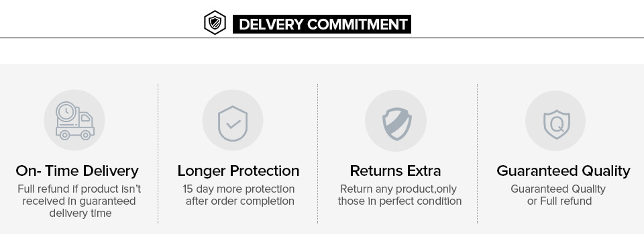The image size is (644, 247).
Task: Click 'those in perfect condition' text line
Action: click(x=400, y=201)
